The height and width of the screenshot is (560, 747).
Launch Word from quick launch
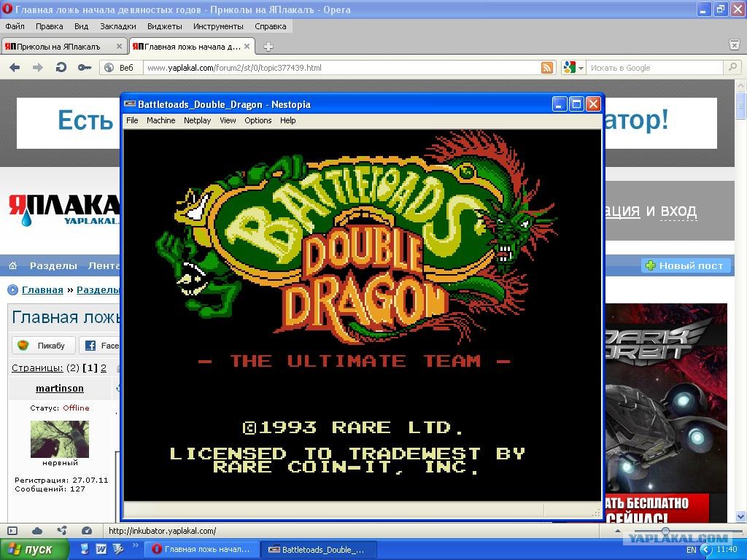[x=101, y=549]
